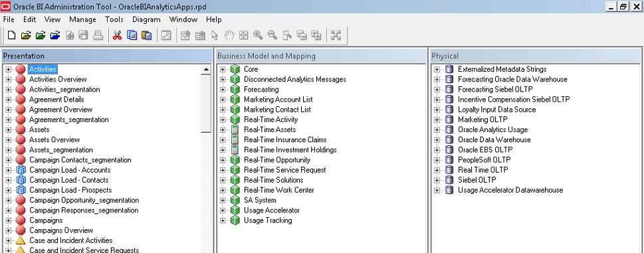Image resolution: width=644 pixels, height=253 pixels.
Task: Open the Tools menu
Action: tap(114, 19)
